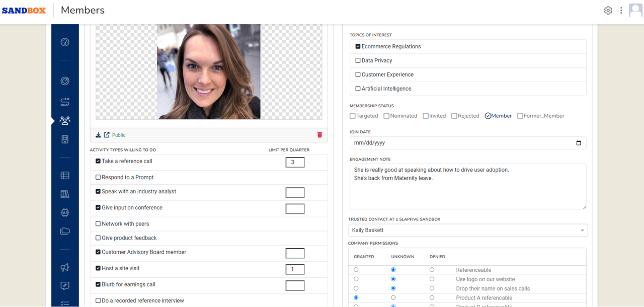Uncheck Take a reference call

coord(98,161)
